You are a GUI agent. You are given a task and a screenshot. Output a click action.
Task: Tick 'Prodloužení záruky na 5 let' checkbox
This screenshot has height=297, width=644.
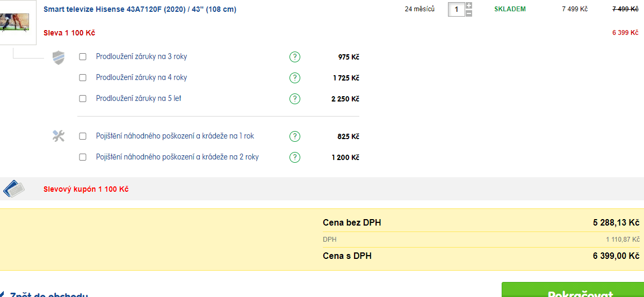pyautogui.click(x=83, y=99)
